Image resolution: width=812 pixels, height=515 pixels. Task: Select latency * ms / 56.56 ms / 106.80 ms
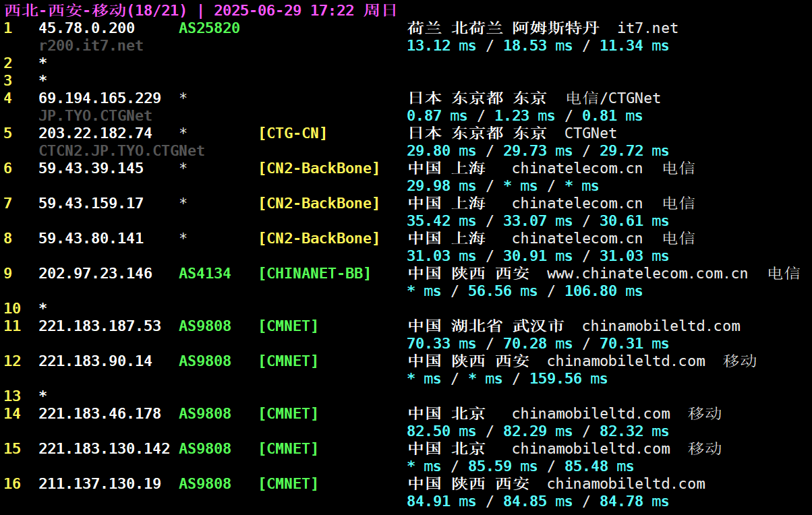[x=525, y=291]
